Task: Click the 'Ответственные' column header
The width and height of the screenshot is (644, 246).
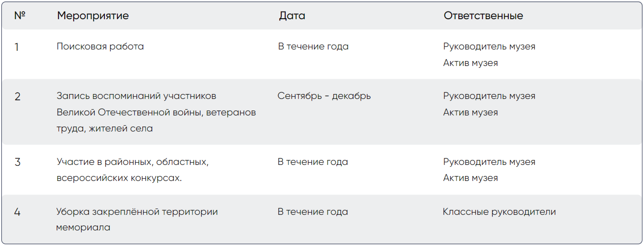Action: 483,15
